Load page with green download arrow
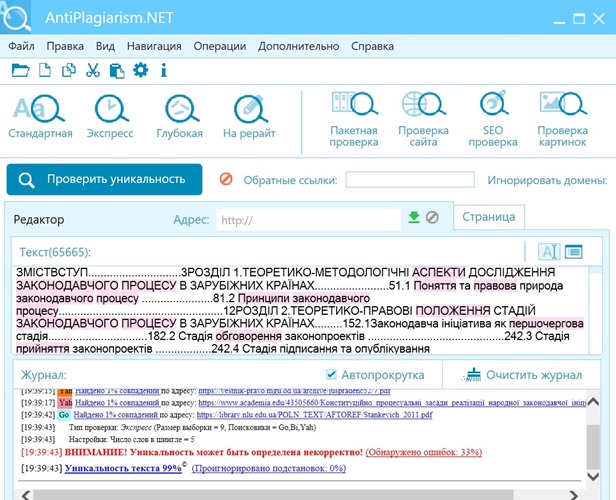Image resolution: width=616 pixels, height=500 pixels. click(x=414, y=217)
